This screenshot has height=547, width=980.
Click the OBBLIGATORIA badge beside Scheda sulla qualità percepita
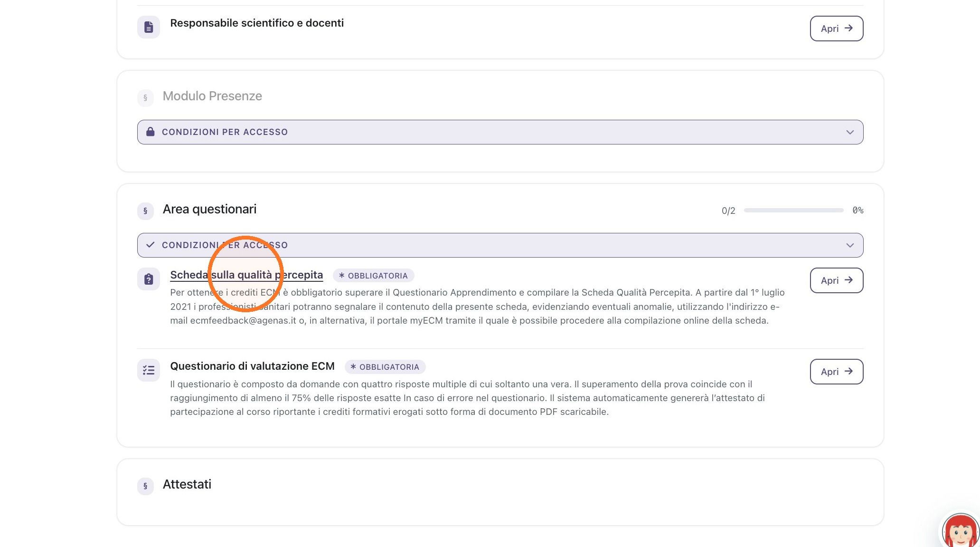[373, 276]
